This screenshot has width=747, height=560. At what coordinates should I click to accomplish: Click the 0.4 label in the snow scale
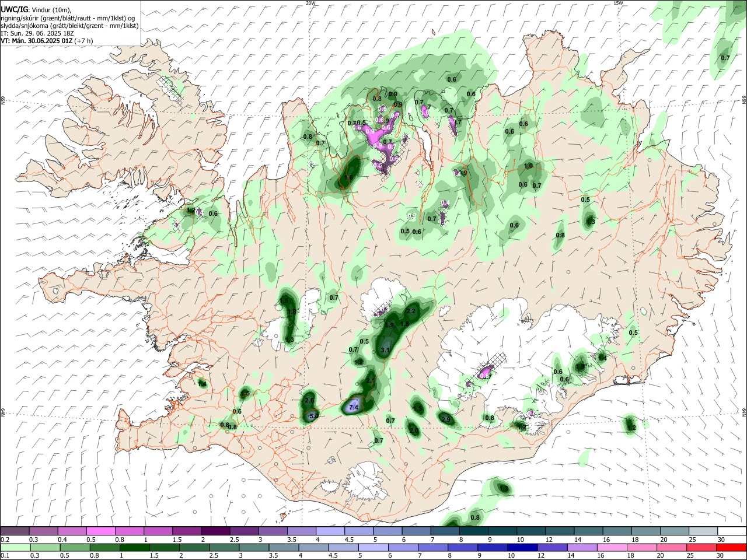(62, 540)
